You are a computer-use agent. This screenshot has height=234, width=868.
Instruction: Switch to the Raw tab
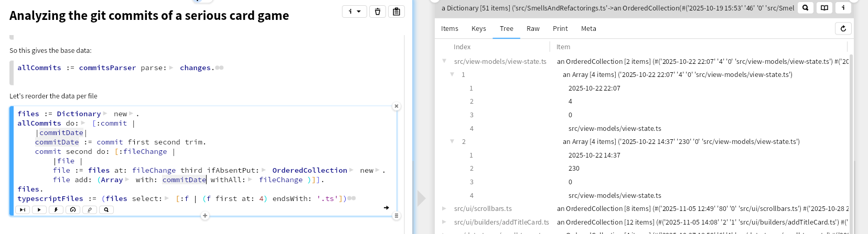[x=533, y=29]
